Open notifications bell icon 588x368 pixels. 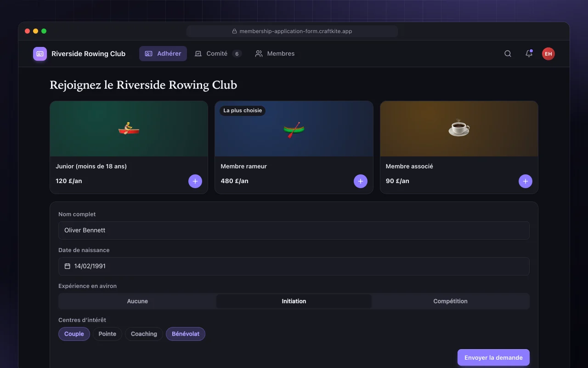[529, 54]
